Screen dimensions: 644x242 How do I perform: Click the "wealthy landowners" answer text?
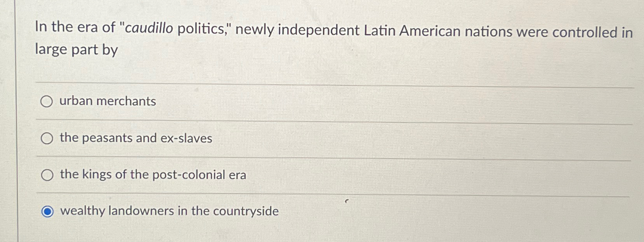169,211
